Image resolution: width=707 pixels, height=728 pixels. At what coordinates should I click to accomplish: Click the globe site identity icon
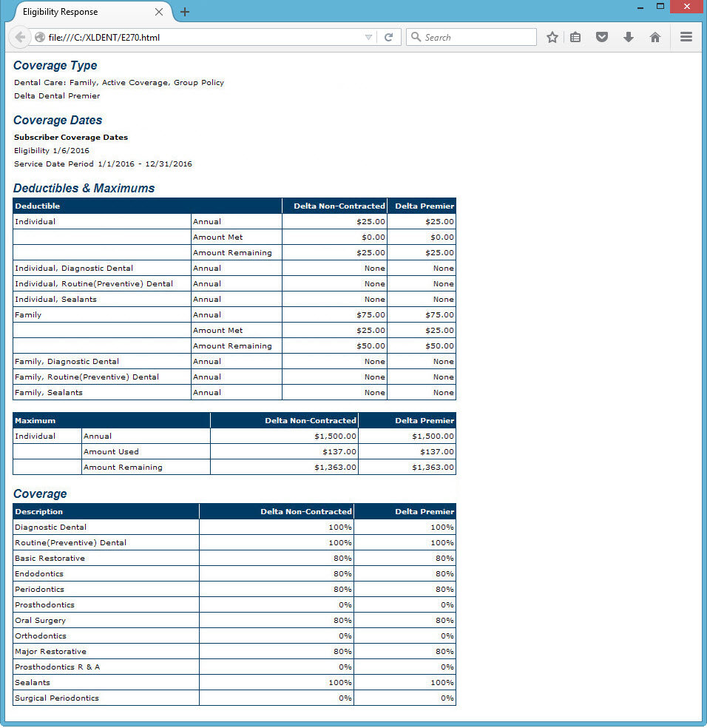[x=40, y=37]
